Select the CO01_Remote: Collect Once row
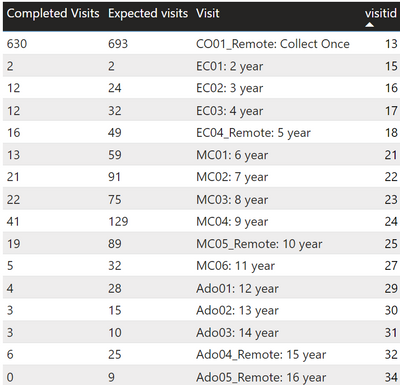This screenshot has width=400, height=385. 201,43
